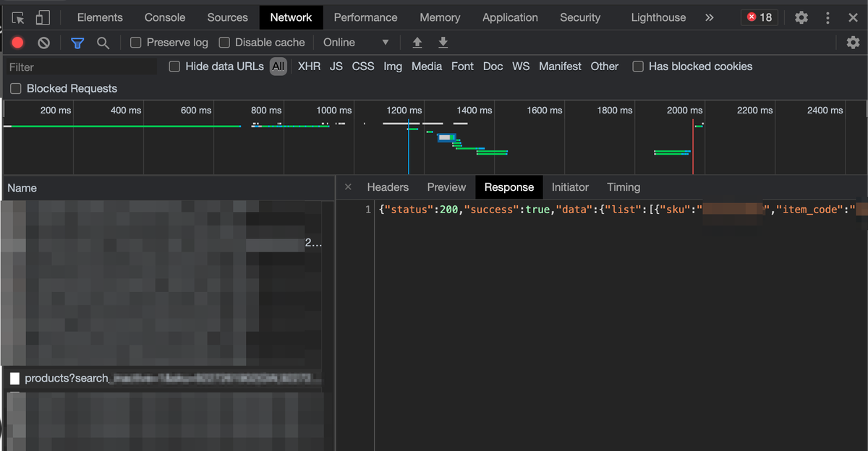Image resolution: width=868 pixels, height=451 pixels.
Task: Focus the Filter text field
Action: click(81, 67)
